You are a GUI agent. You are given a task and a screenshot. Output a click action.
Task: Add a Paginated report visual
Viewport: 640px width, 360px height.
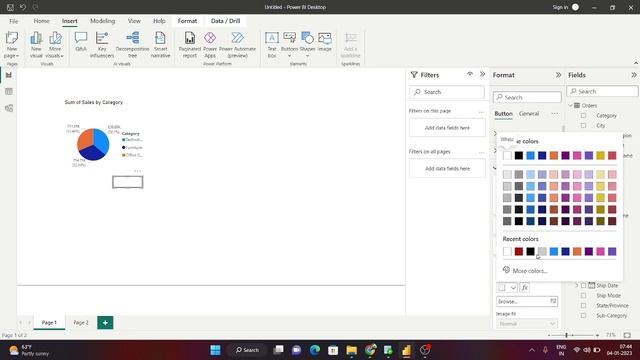(x=190, y=44)
